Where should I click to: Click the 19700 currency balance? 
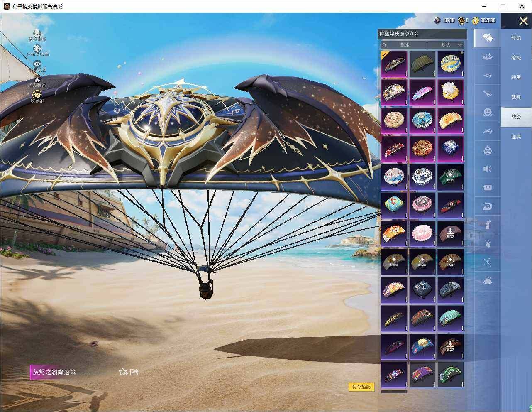pyautogui.click(x=449, y=20)
